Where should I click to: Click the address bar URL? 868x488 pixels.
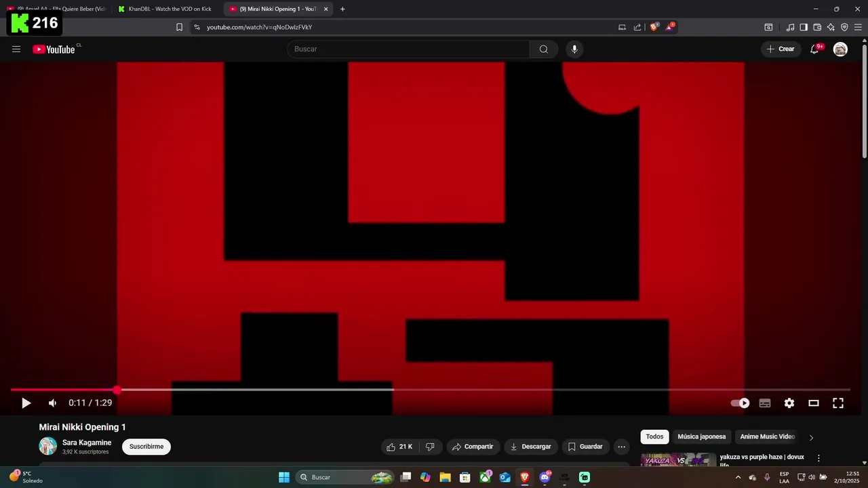pyautogui.click(x=260, y=27)
